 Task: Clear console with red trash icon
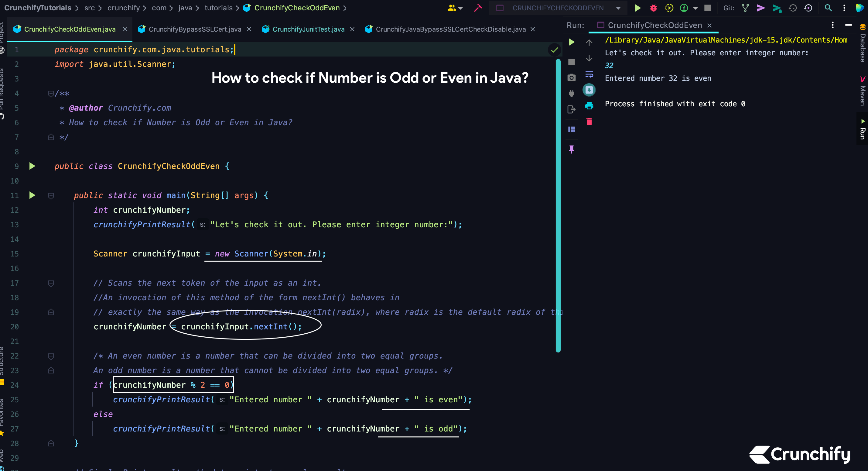click(x=589, y=122)
